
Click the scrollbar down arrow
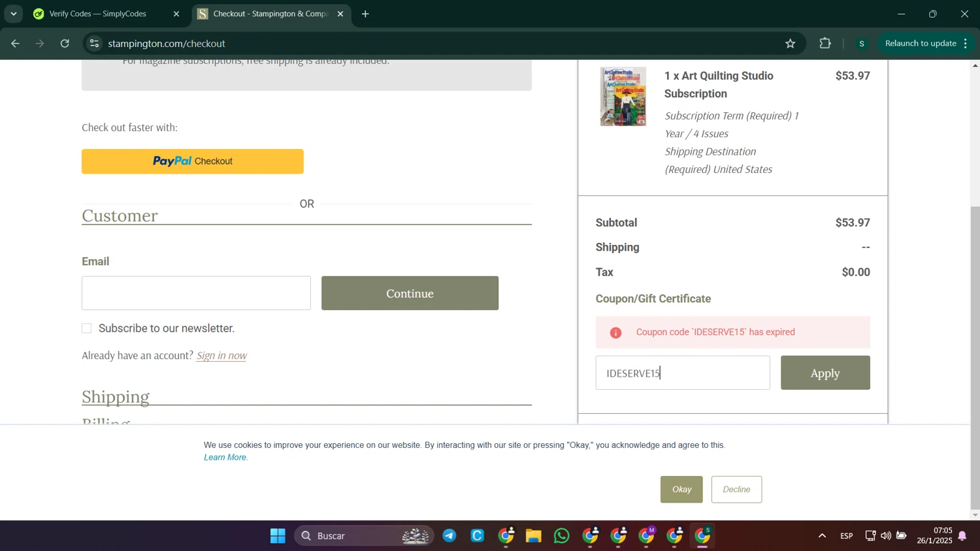[975, 515]
